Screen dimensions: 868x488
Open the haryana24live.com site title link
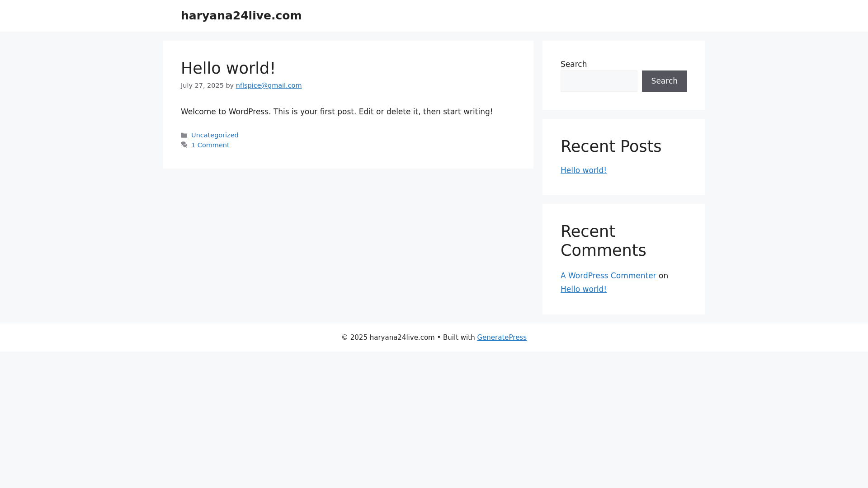point(241,16)
